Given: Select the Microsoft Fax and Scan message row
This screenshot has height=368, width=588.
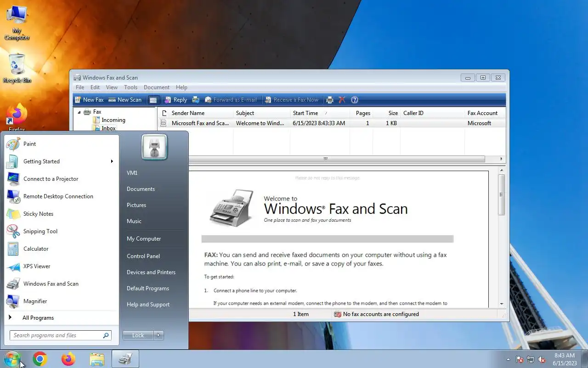Looking at the screenshot, I should [332, 123].
